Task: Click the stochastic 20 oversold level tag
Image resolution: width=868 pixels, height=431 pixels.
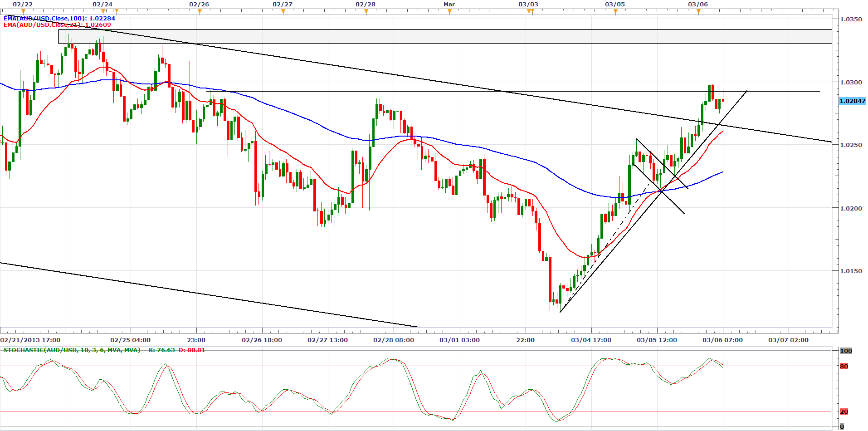Action: click(x=844, y=412)
